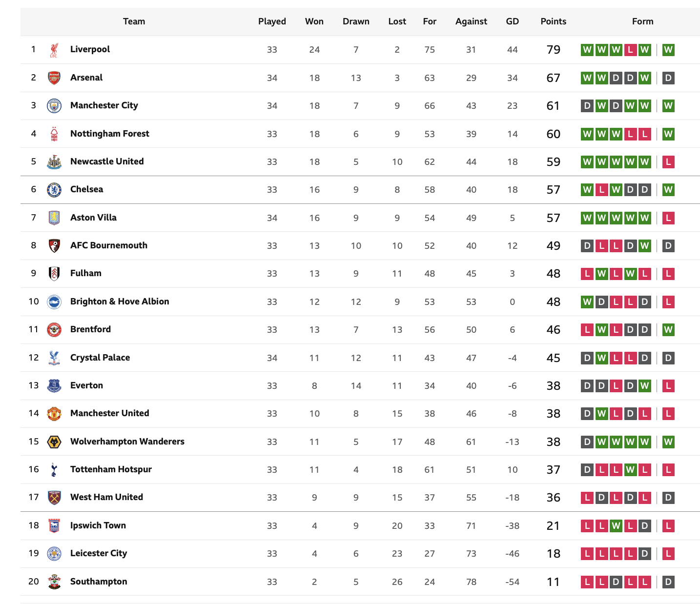Click the Leicester City fox crest

coord(54,554)
